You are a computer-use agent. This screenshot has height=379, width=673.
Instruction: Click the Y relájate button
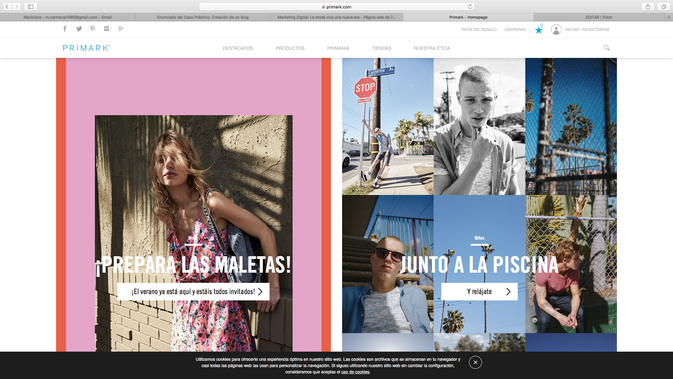point(479,291)
